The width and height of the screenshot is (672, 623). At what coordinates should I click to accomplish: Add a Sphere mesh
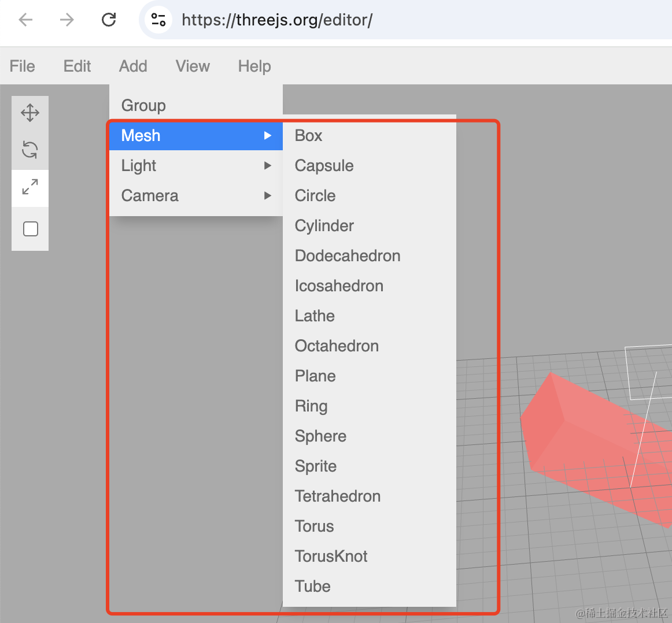tap(370, 436)
